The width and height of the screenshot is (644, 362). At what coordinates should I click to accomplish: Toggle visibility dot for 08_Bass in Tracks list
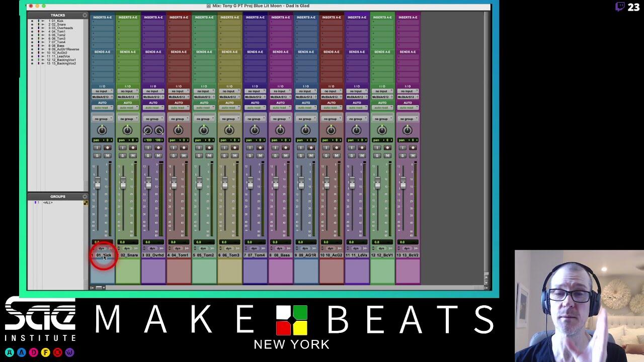pyautogui.click(x=32, y=46)
